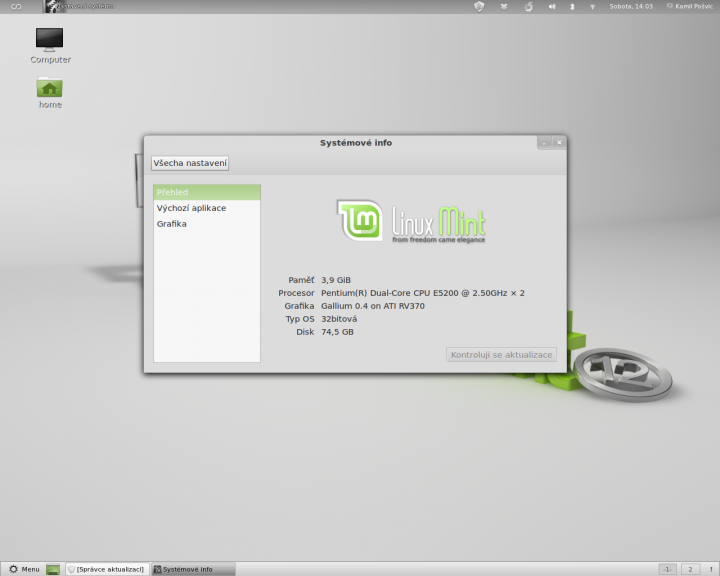
Task: Open the update manager shield tray icon
Action: click(x=479, y=6)
